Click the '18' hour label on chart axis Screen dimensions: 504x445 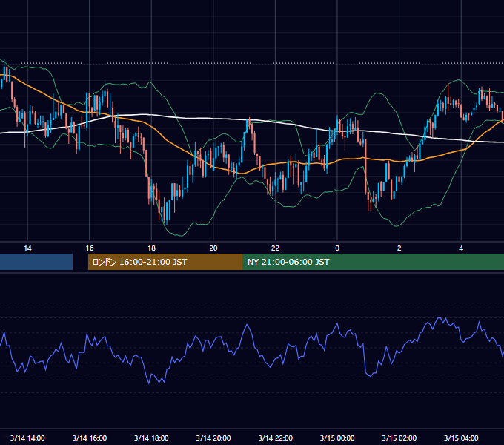click(x=151, y=248)
